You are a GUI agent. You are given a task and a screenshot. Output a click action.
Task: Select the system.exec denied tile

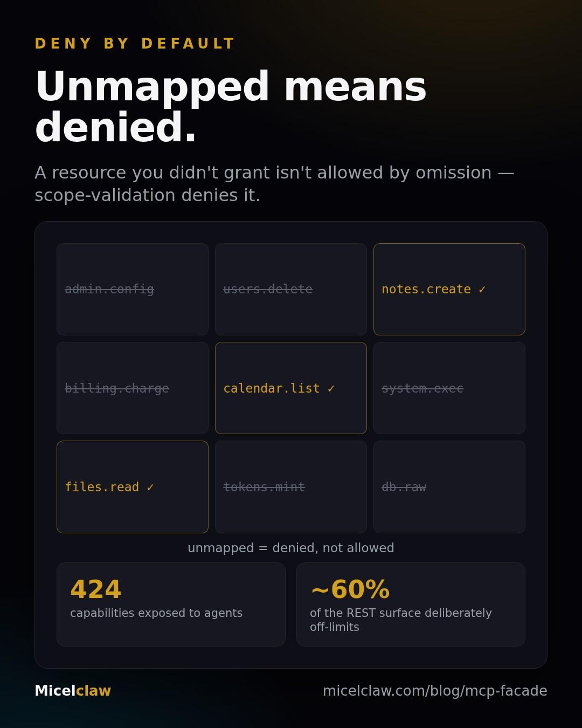pyautogui.click(x=449, y=388)
